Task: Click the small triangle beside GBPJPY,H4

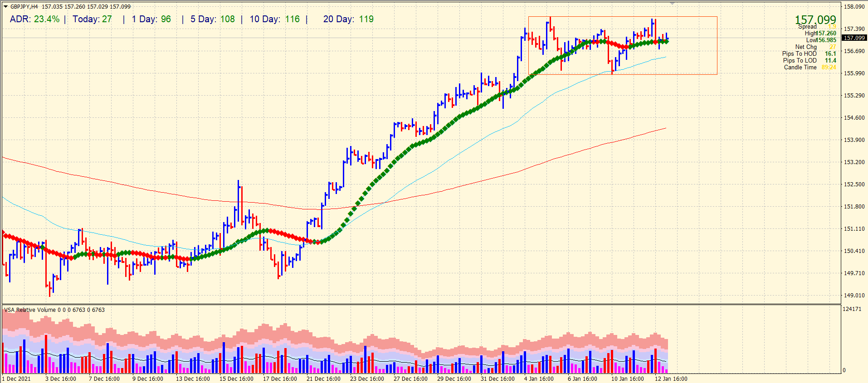Action: pyautogui.click(x=6, y=7)
